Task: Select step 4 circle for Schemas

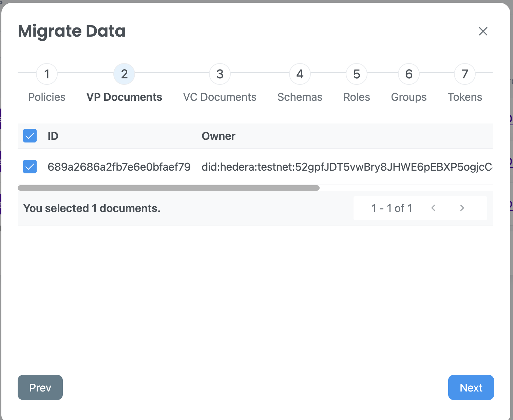Action: point(300,74)
